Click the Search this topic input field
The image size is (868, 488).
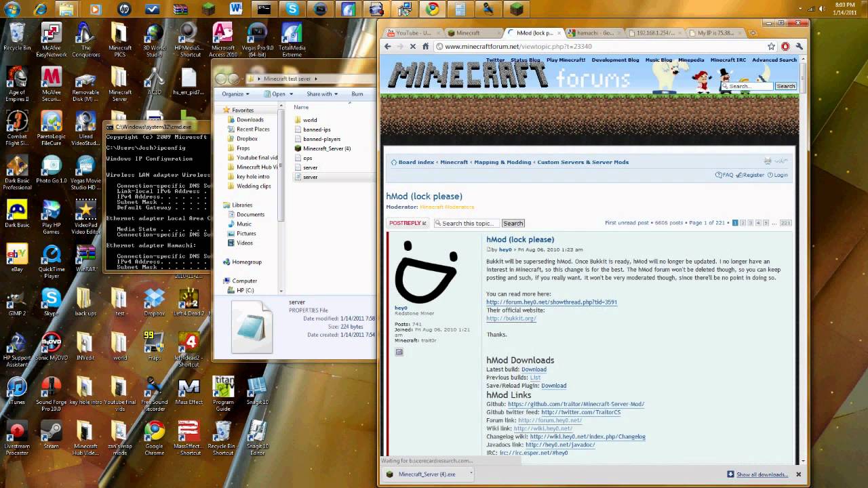[467, 223]
